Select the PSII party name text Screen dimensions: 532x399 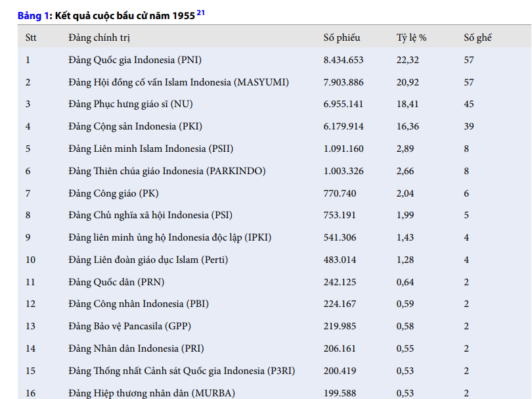pyautogui.click(x=150, y=149)
